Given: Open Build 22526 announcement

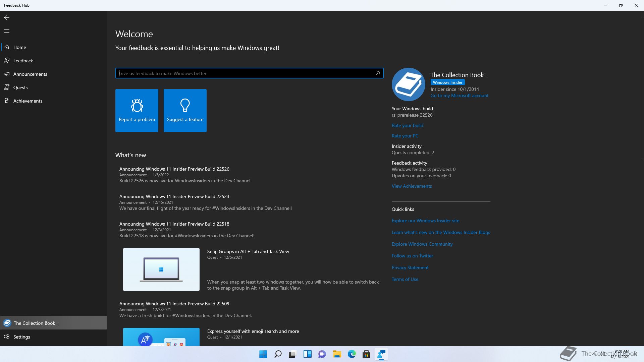Looking at the screenshot, I should [174, 169].
